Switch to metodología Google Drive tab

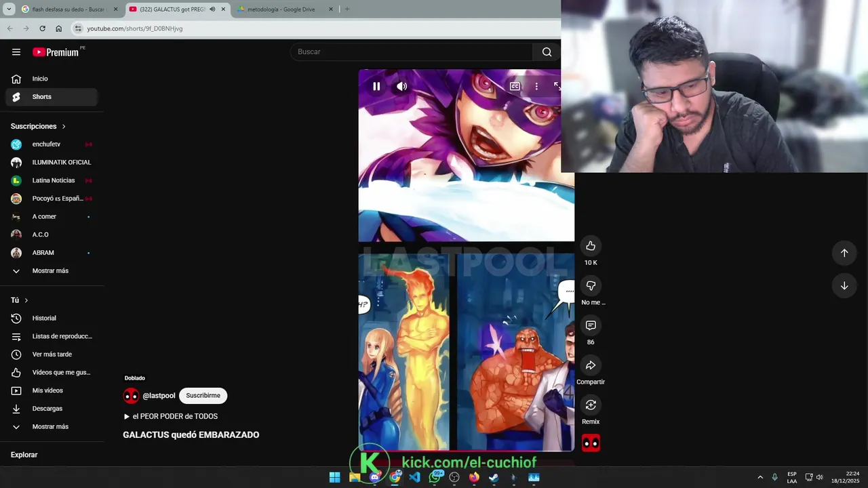tap(285, 9)
